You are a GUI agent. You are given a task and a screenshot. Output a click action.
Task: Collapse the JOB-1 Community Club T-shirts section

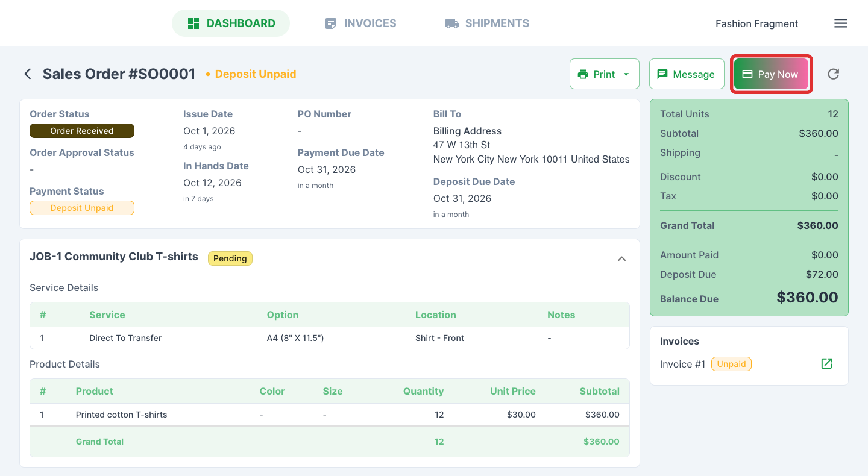622,258
